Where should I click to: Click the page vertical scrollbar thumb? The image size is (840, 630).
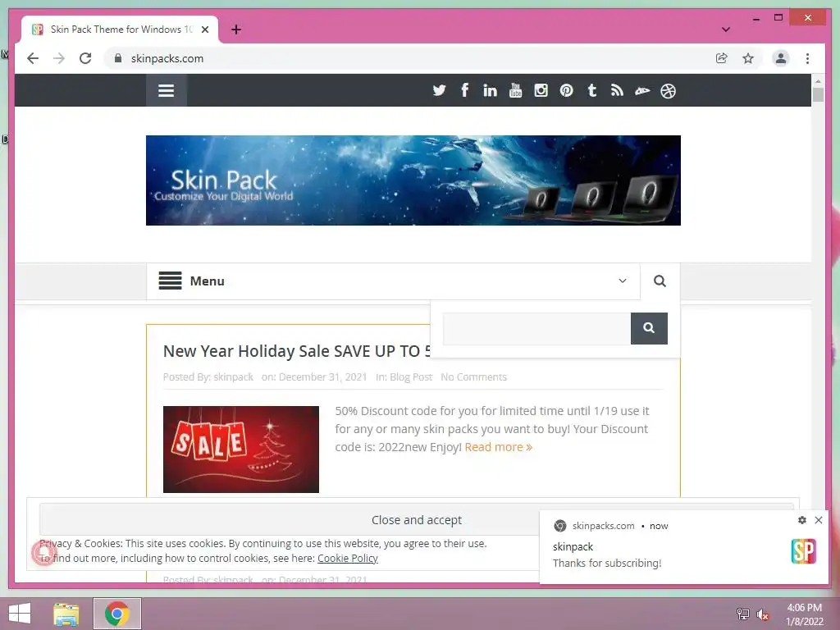[818, 95]
